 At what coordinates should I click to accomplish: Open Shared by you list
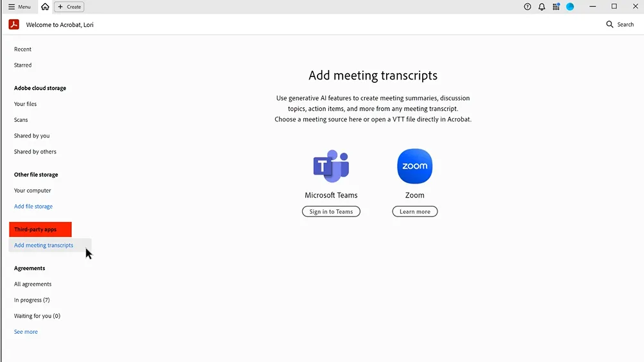click(x=31, y=135)
